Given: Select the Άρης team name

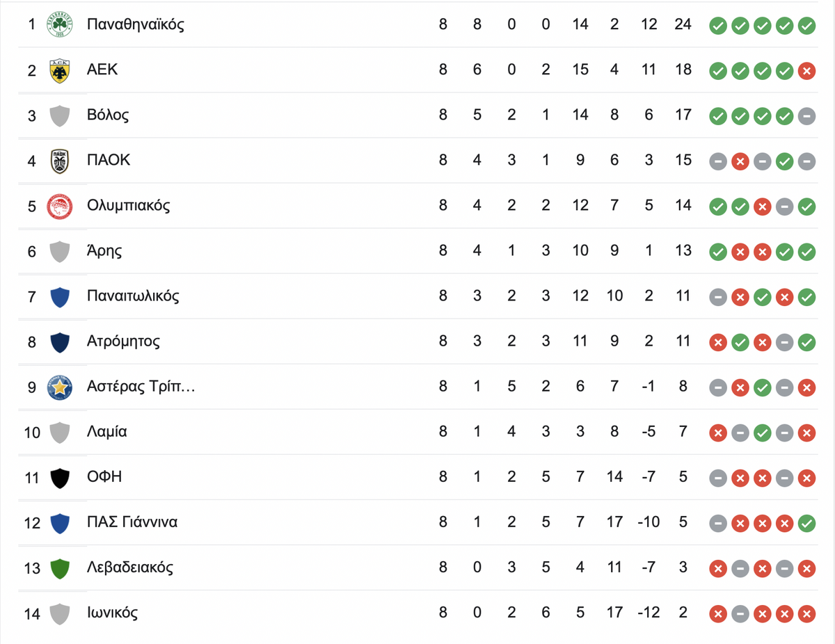Looking at the screenshot, I should coord(104,250).
